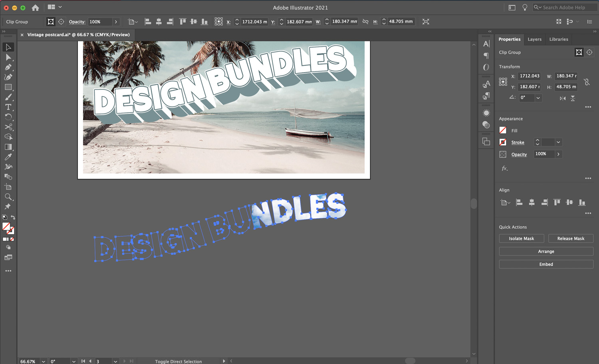
Task: Change the screen mode
Action: 8,257
